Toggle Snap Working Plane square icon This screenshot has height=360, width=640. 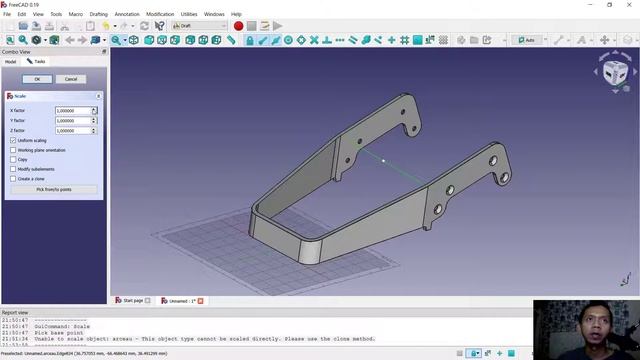[x=417, y=40]
